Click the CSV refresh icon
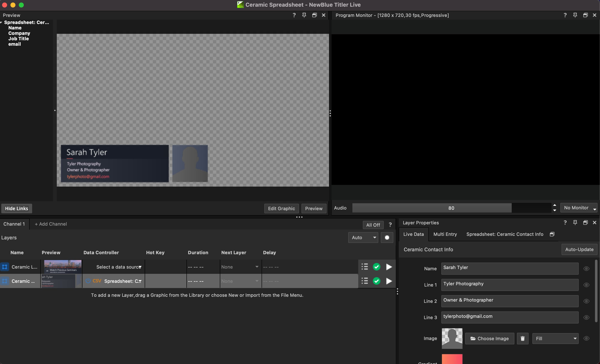This screenshot has height=364, width=600. (88, 281)
